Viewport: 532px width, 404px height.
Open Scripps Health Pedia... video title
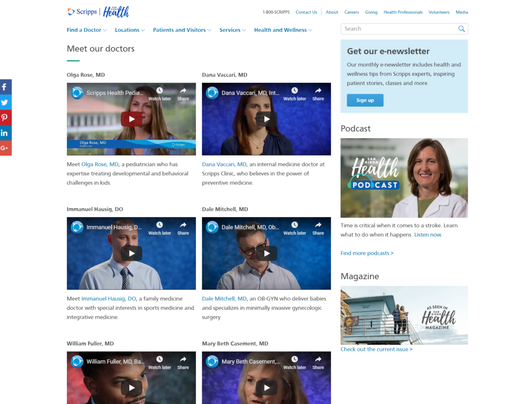(x=115, y=93)
